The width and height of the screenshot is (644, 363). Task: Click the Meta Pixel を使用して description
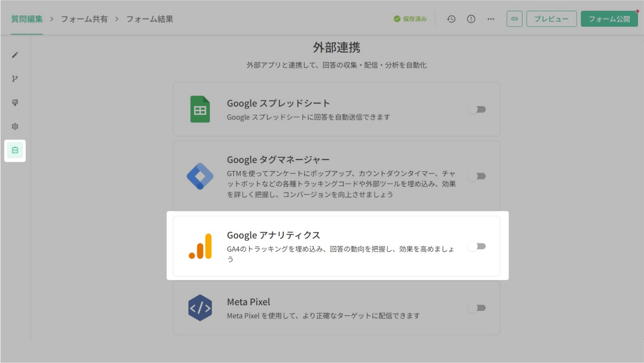(323, 316)
